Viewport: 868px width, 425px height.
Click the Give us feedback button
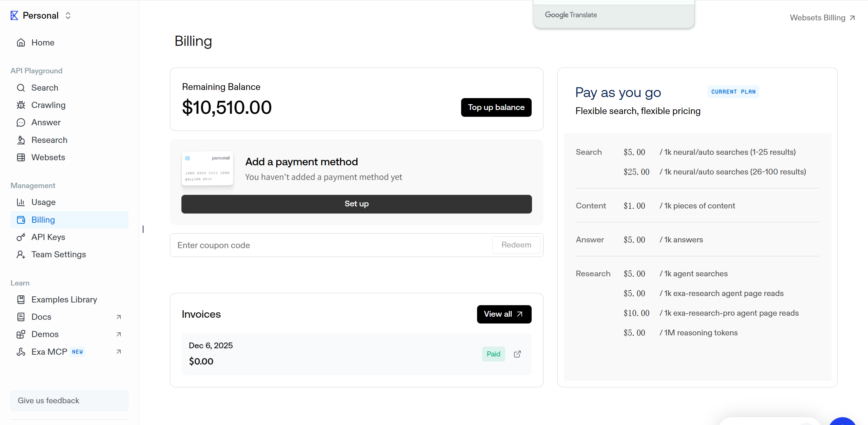[x=70, y=401]
